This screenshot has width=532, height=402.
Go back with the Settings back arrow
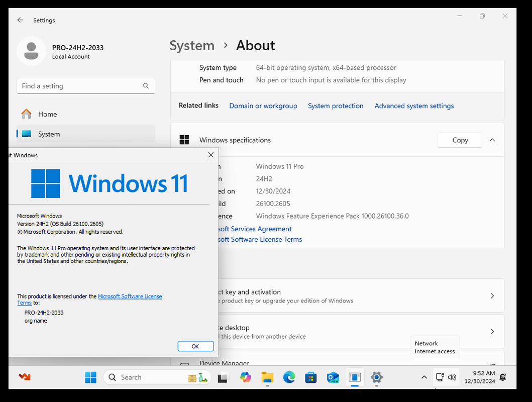coord(21,20)
